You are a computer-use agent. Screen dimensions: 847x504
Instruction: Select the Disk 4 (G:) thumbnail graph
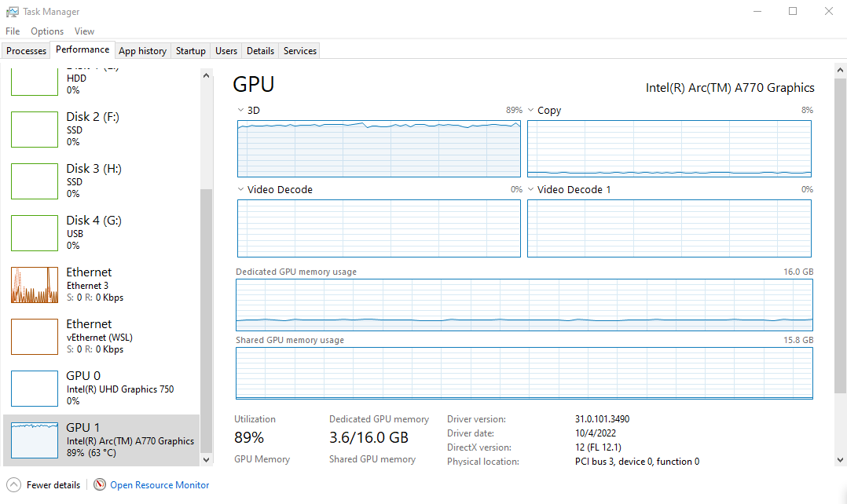[35, 233]
